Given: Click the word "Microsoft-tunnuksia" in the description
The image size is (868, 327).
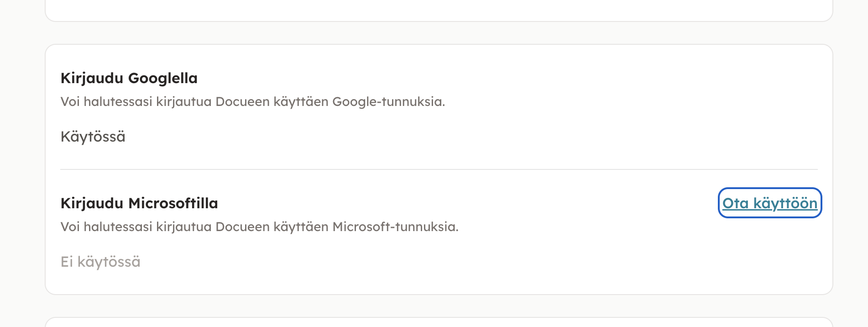Looking at the screenshot, I should pyautogui.click(x=395, y=227).
